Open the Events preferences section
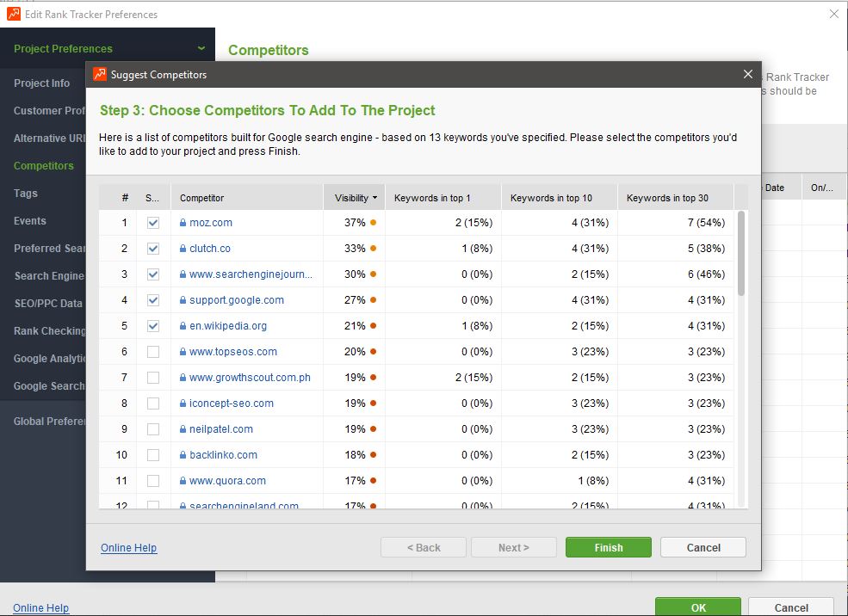848x616 pixels. click(30, 221)
